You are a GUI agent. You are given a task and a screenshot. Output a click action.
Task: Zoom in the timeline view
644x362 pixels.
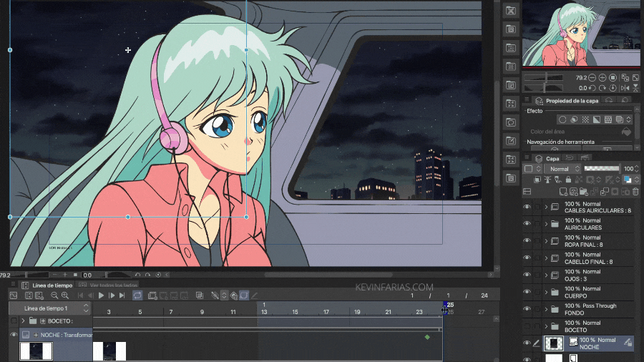[x=65, y=295]
